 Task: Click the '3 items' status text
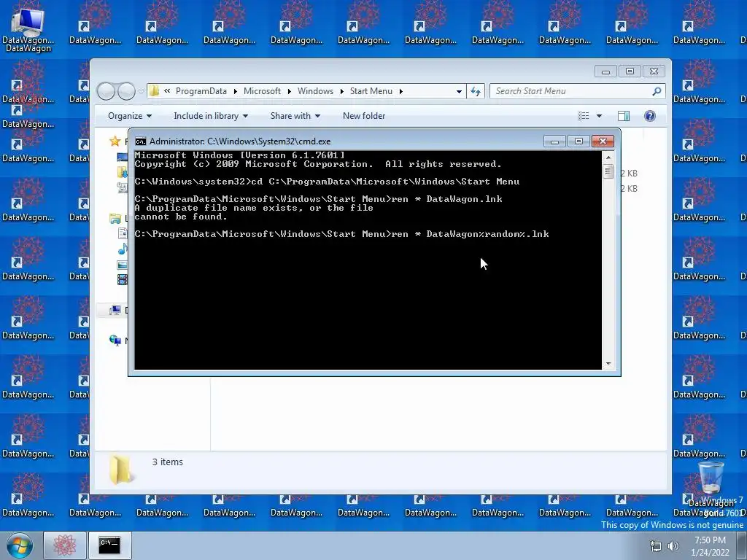click(x=167, y=462)
